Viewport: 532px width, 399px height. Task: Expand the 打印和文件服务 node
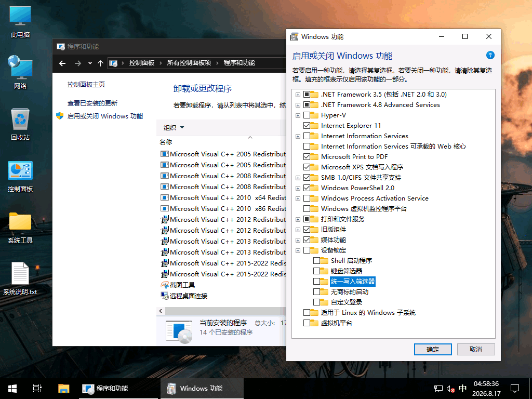pyautogui.click(x=298, y=220)
